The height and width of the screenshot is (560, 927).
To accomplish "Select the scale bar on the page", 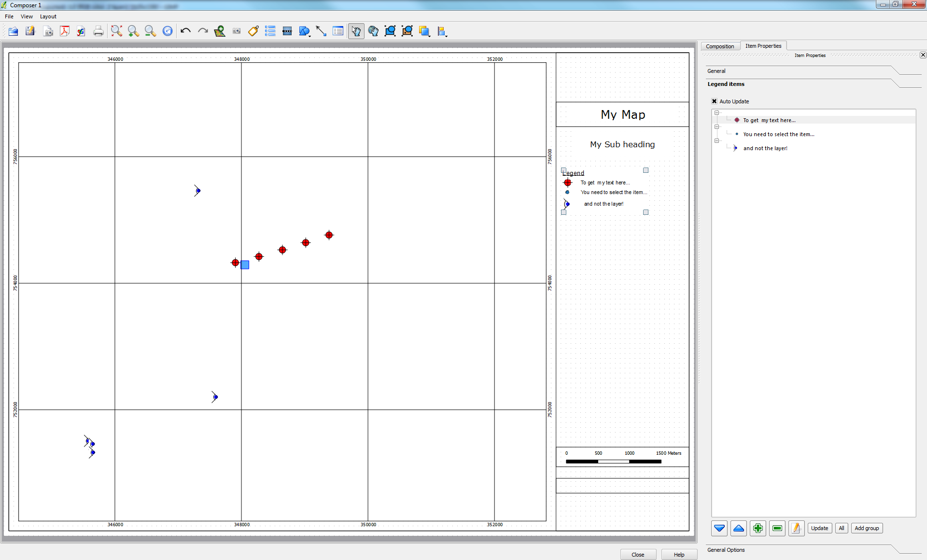I will [x=623, y=457].
